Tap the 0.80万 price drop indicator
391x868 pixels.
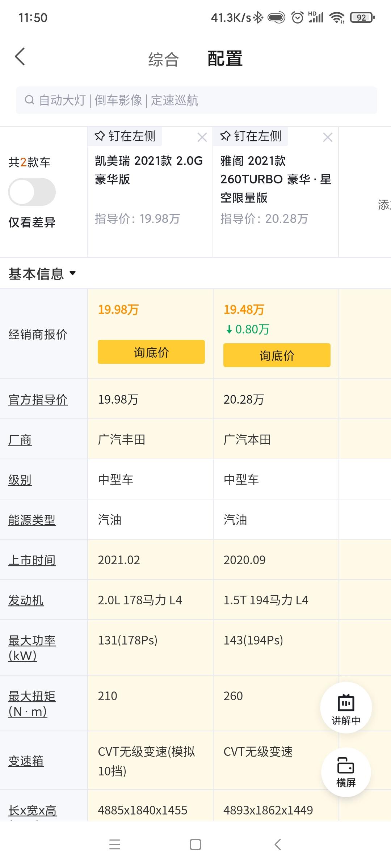coord(248,329)
